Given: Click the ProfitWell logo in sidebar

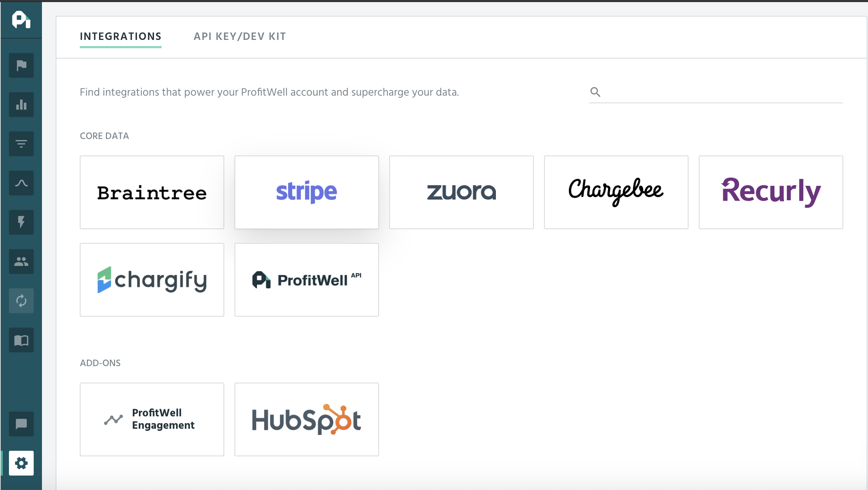Looking at the screenshot, I should click(21, 20).
